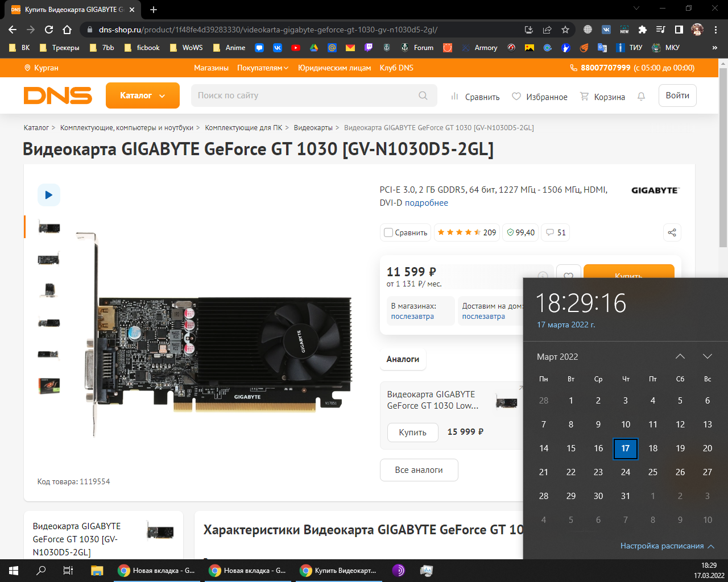Open the share page icon in address bar

[x=547, y=30]
